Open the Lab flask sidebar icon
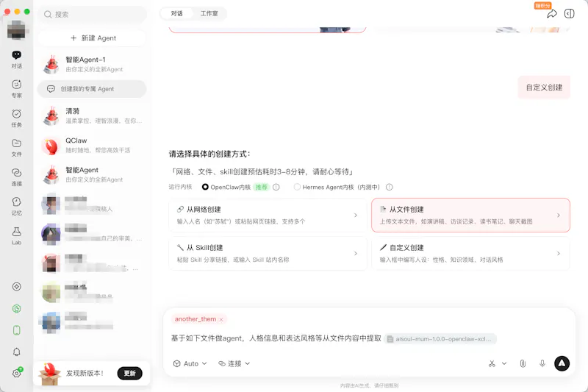 [x=16, y=236]
